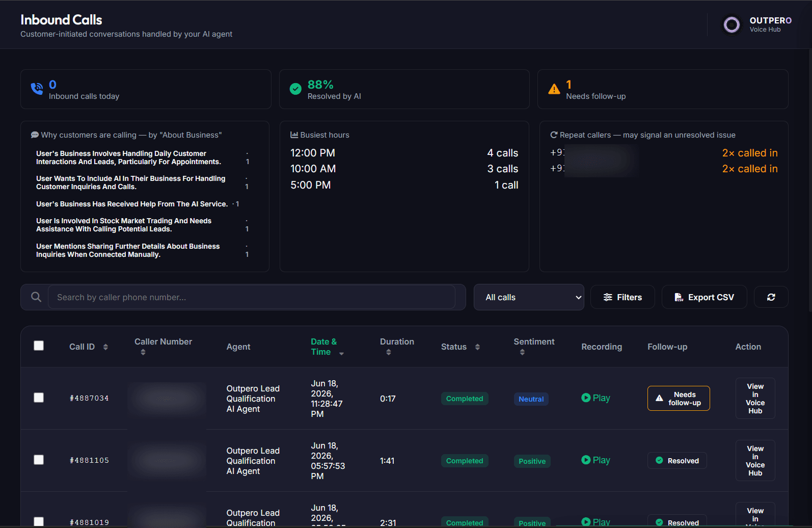The height and width of the screenshot is (528, 812).
Task: Click the speech bubble icon beside Why customers are calling
Action: coord(35,135)
